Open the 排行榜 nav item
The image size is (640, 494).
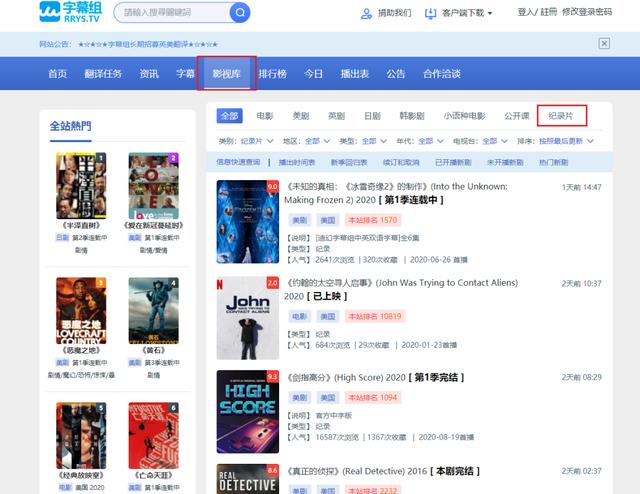pyautogui.click(x=273, y=74)
